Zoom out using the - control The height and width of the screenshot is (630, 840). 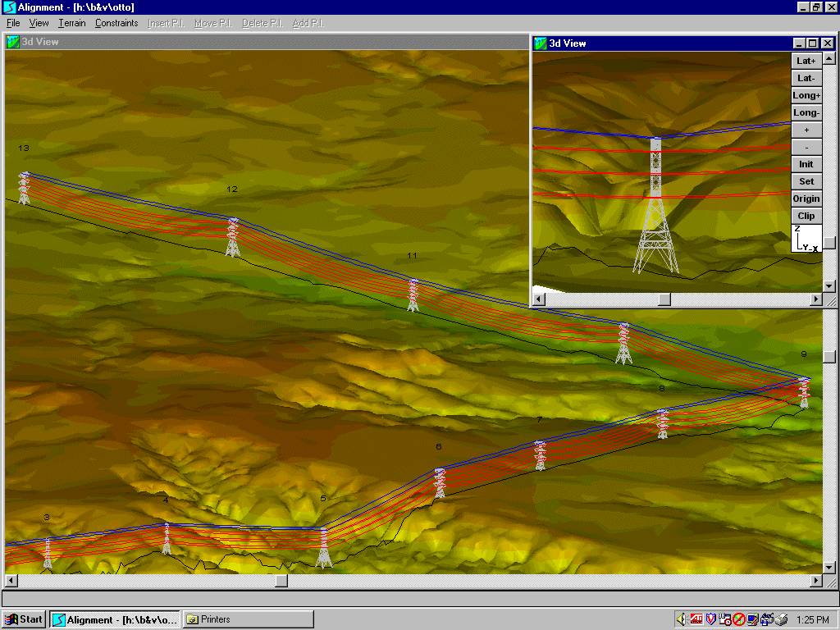click(x=806, y=147)
